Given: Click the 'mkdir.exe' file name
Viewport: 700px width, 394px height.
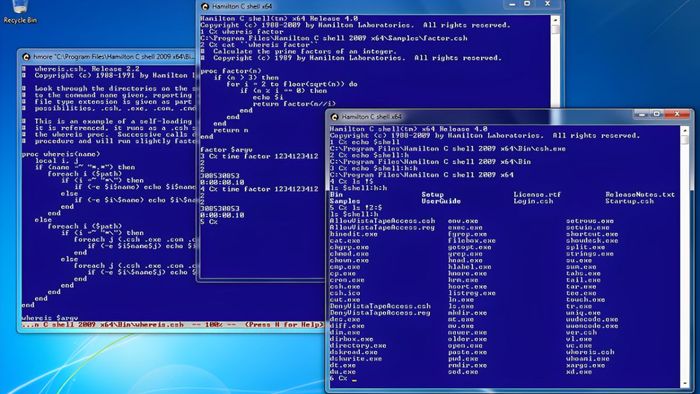Looking at the screenshot, I should pos(467,313).
